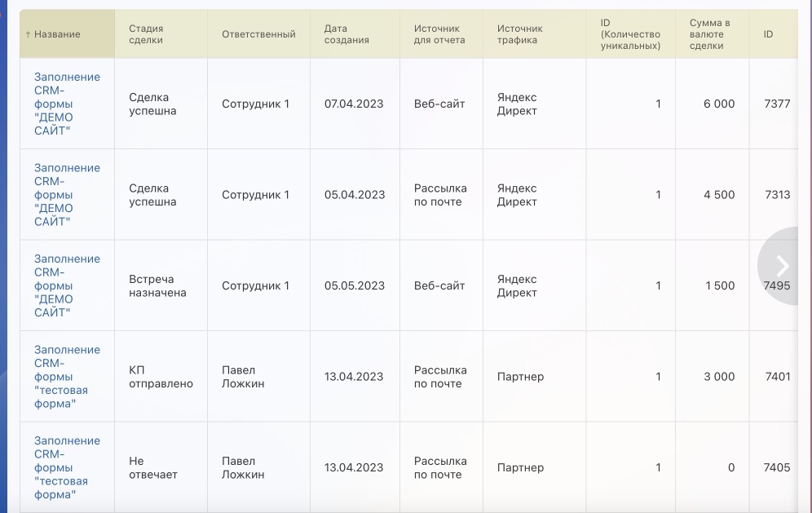Screen dimensions: 812x513
Task: Sort by Сумма в валюте сделки header
Action: click(x=709, y=34)
